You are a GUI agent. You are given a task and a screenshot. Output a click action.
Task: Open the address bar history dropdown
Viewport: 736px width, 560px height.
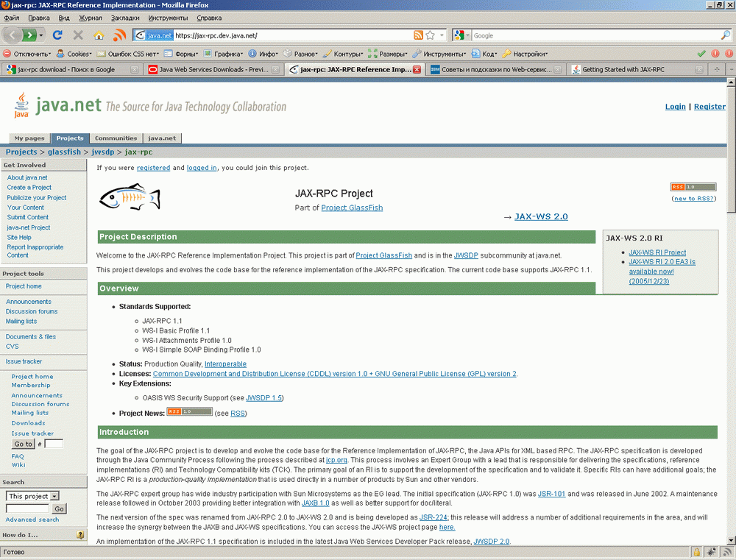442,35
